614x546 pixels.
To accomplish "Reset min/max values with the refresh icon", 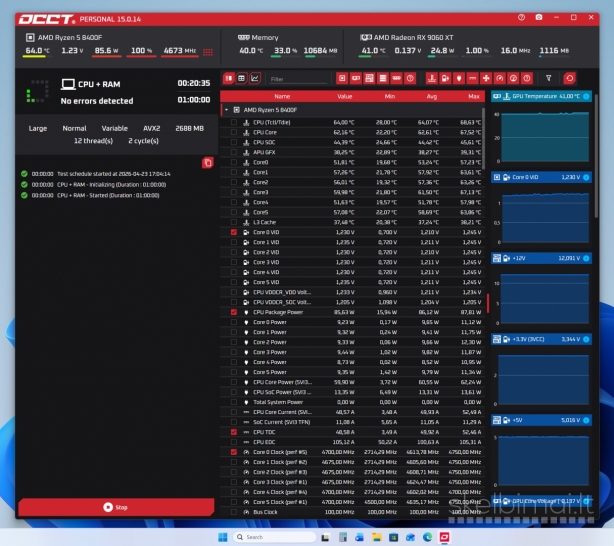I will tap(570, 78).
